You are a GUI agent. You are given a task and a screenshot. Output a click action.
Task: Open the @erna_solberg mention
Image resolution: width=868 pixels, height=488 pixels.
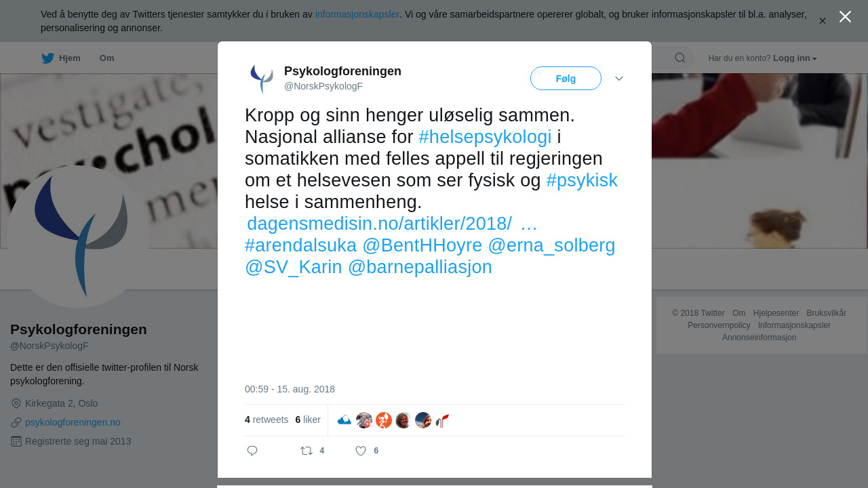coord(551,245)
